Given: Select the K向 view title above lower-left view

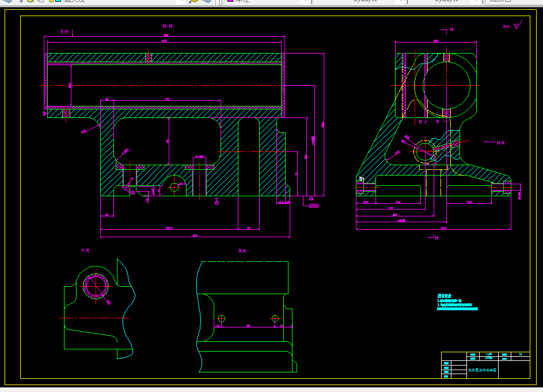Looking at the screenshot, I should click(86, 250).
